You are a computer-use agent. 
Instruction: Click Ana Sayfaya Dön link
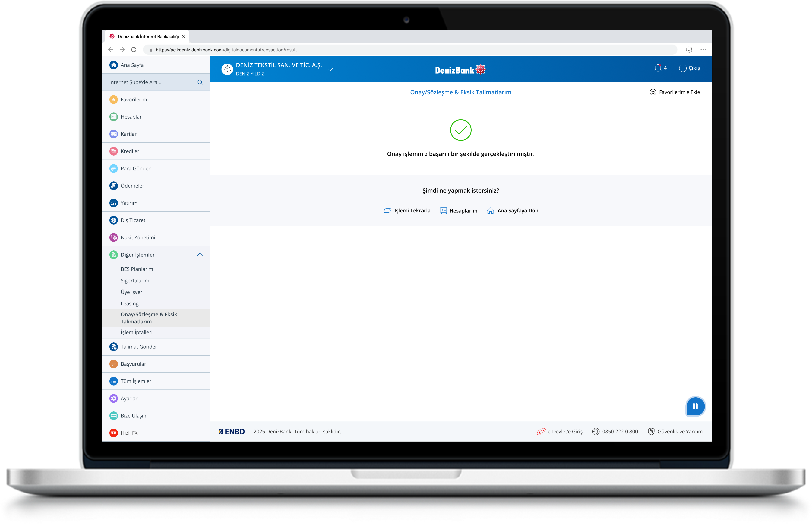[513, 211]
